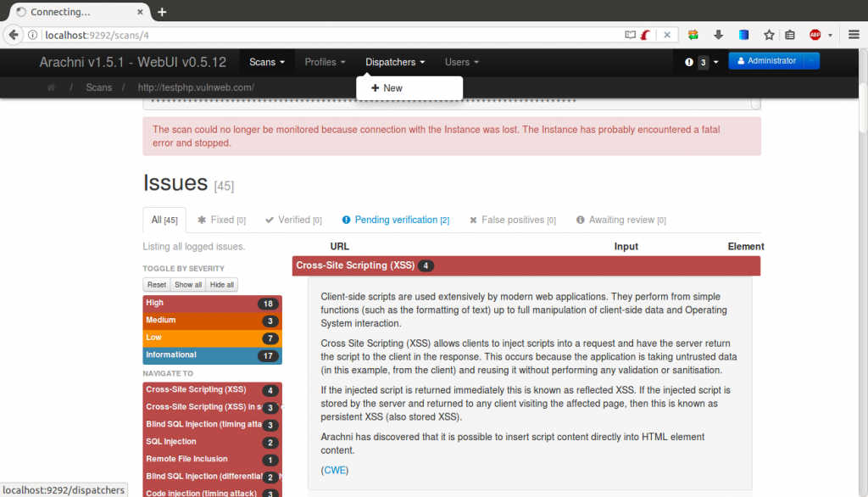This screenshot has width=868, height=497.
Task: Open the notifications dropdown caret
Action: pyautogui.click(x=716, y=62)
